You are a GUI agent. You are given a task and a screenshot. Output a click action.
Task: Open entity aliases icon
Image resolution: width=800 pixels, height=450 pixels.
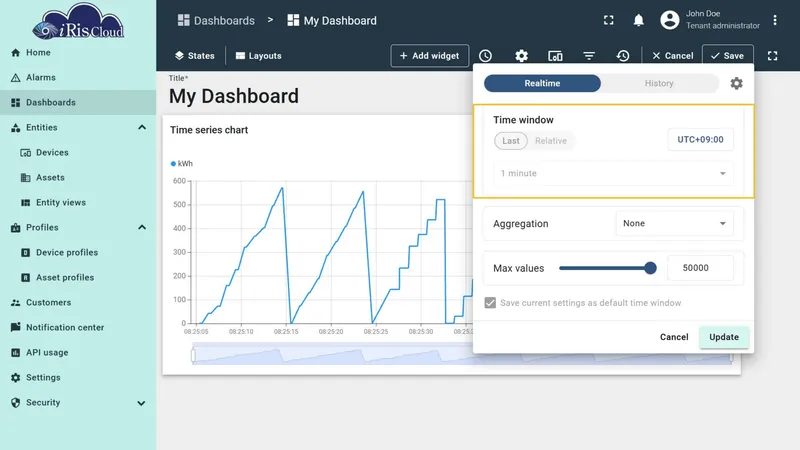click(x=555, y=56)
